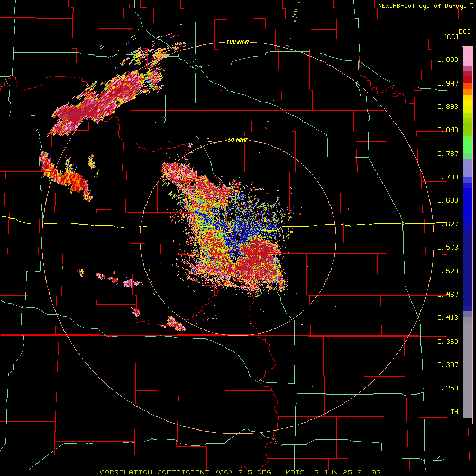
Task: Select the 0.787 legend value
Action: click(x=448, y=153)
